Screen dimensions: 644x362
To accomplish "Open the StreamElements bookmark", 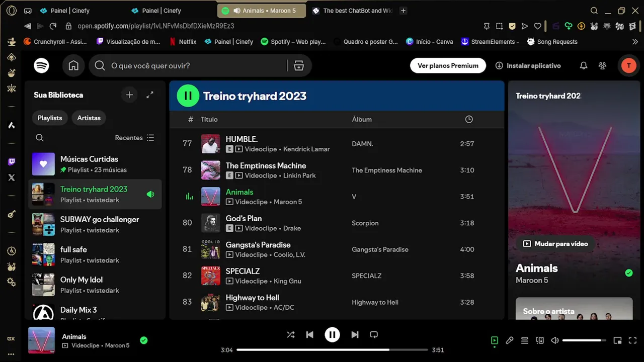I will click(490, 42).
